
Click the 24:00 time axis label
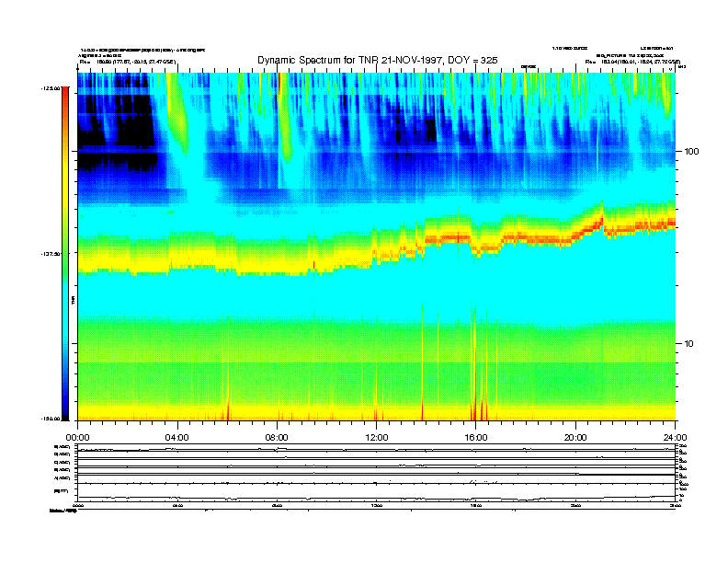675,438
